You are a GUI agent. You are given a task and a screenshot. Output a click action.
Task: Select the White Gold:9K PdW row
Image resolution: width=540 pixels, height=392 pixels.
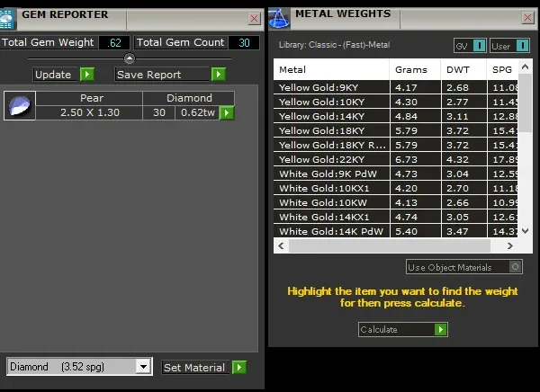pos(396,174)
